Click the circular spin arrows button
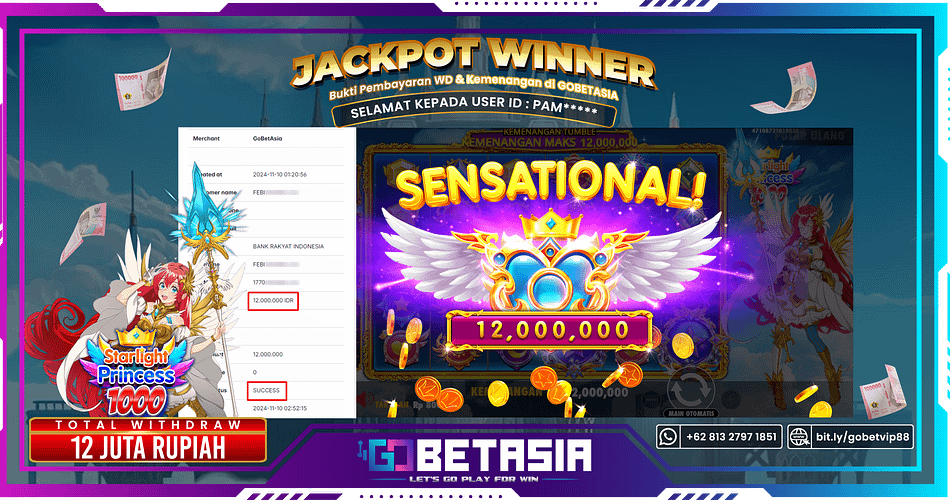 pos(690,388)
